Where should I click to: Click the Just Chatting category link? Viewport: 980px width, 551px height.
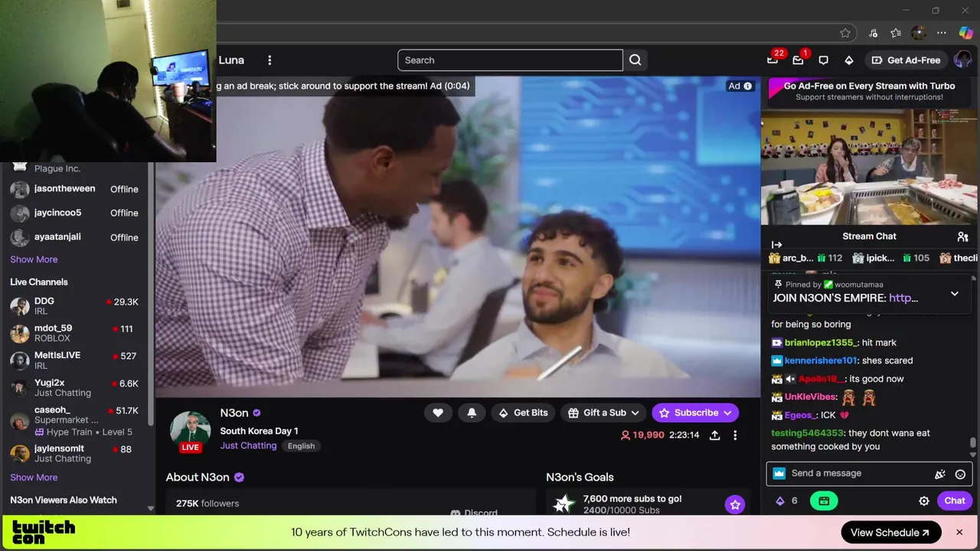248,445
